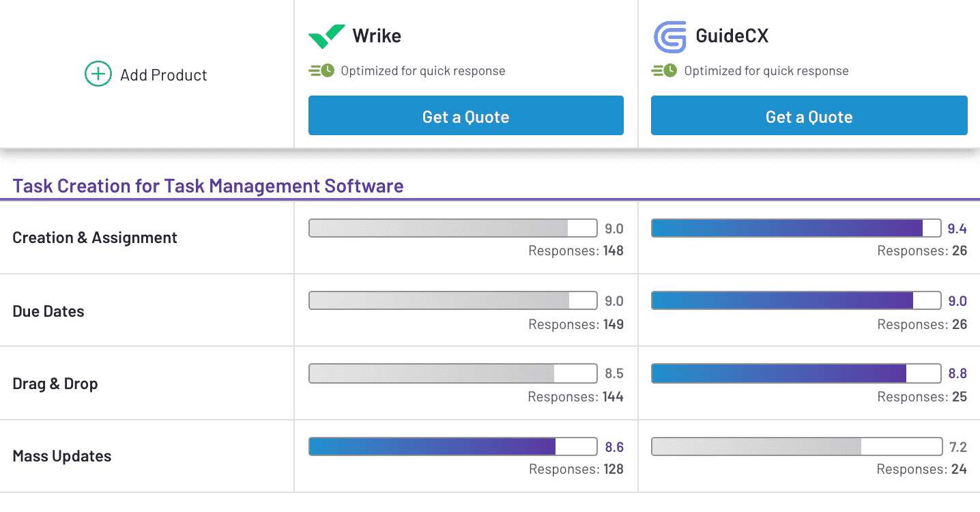Click GuideCX's Mass Updates rating bar

[796, 446]
